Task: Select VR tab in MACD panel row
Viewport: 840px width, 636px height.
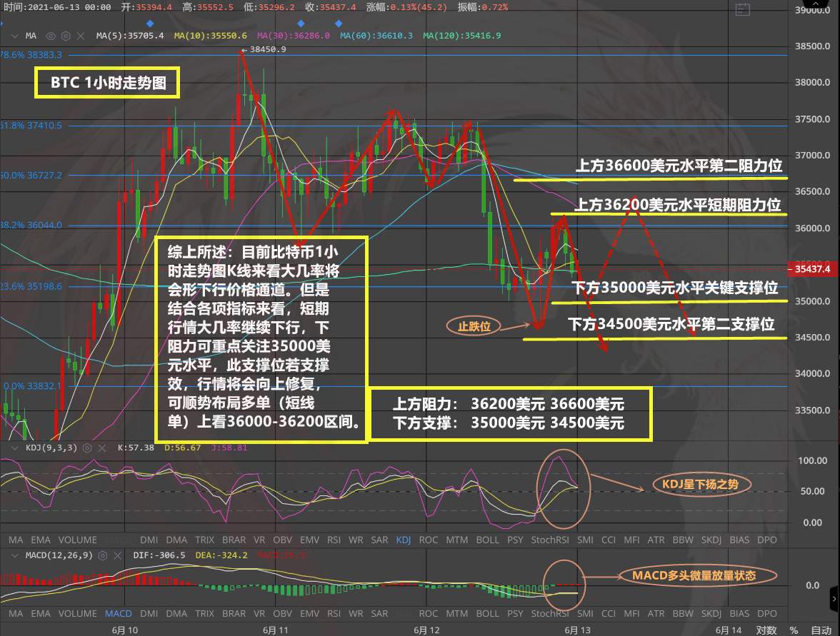Action: click(259, 614)
